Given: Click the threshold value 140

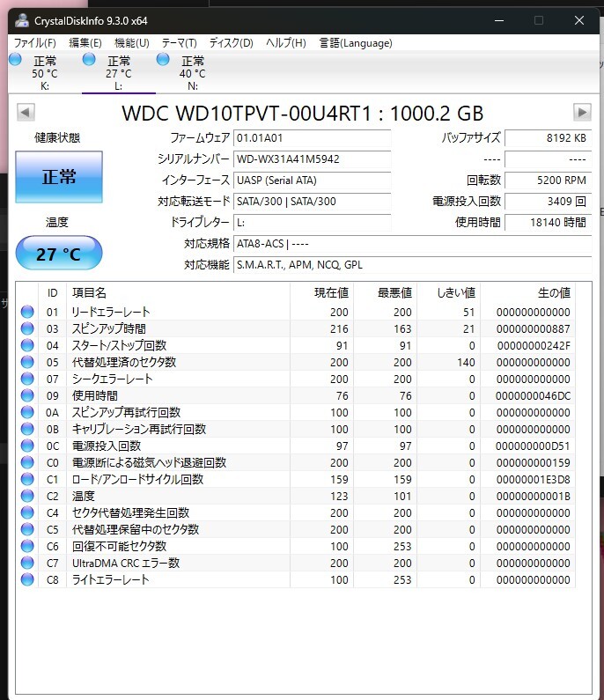Looking at the screenshot, I should pos(466,362).
